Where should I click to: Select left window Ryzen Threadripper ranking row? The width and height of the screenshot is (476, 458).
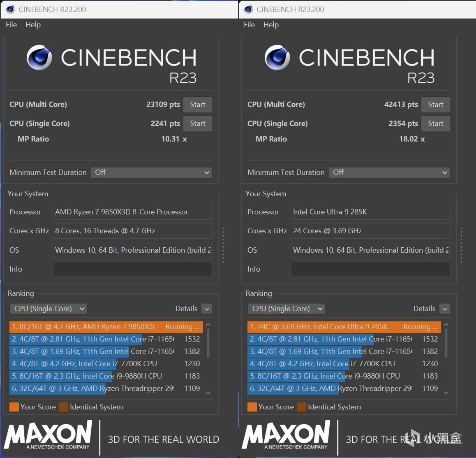click(106, 389)
